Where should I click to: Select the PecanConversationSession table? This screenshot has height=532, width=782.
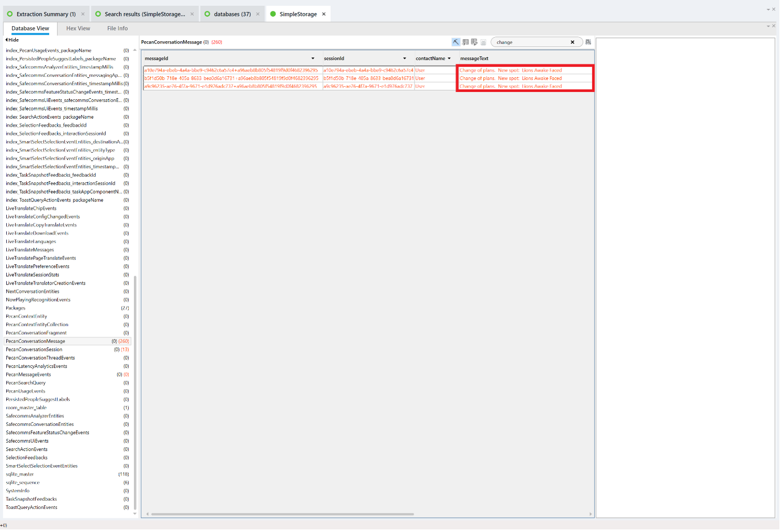coord(34,349)
